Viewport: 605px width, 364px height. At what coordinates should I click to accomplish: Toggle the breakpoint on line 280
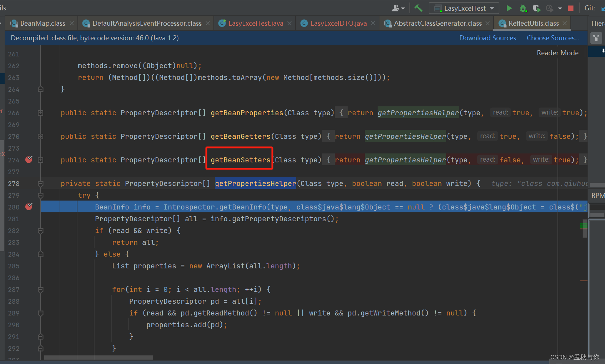point(29,207)
